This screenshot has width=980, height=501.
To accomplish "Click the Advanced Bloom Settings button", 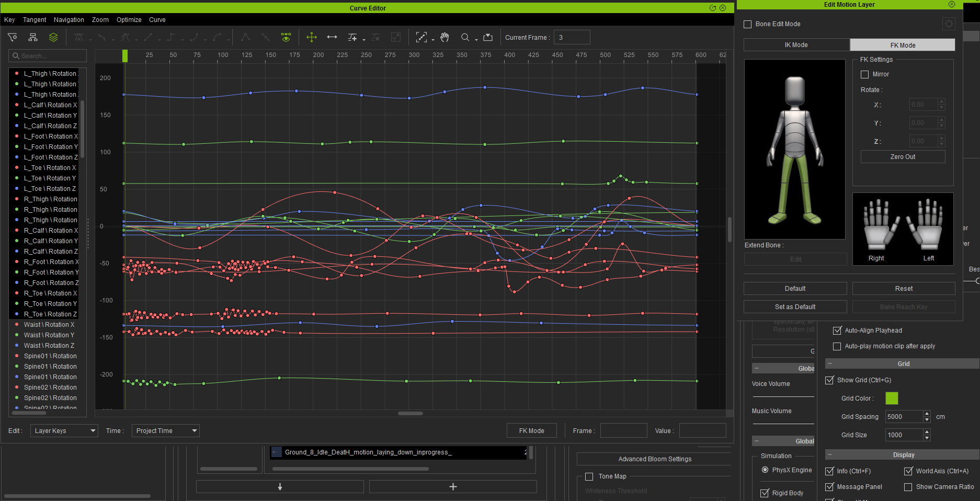I will coord(655,459).
